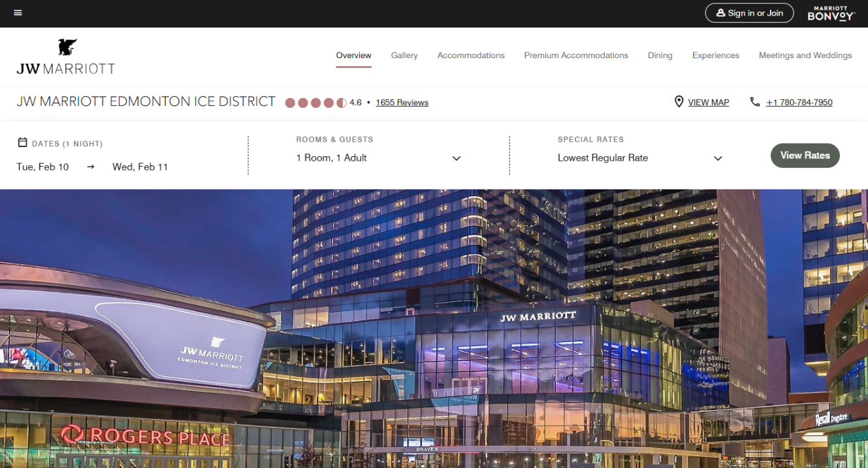Open the Tue, Feb 10 check-in date
868x468 pixels.
(x=42, y=167)
